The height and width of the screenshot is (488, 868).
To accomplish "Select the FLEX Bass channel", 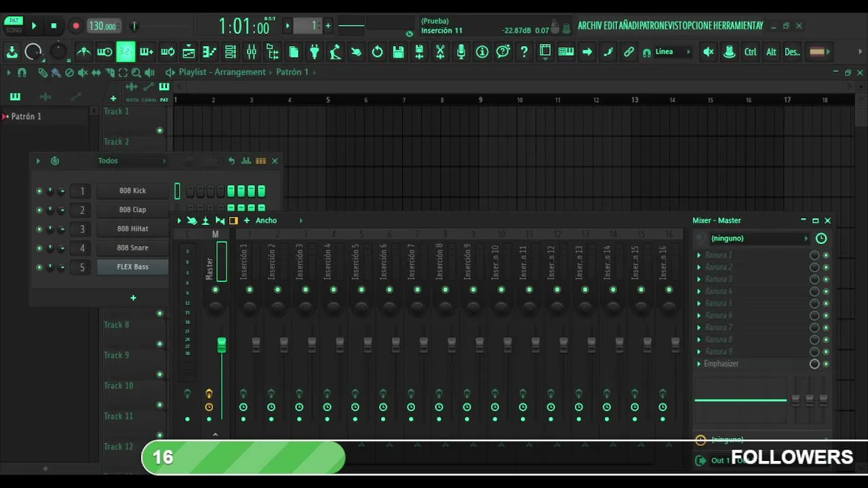I will 132,266.
